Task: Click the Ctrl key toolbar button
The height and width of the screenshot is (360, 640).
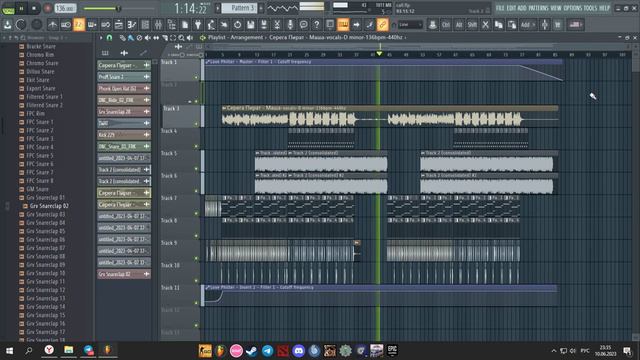Action: (446, 24)
